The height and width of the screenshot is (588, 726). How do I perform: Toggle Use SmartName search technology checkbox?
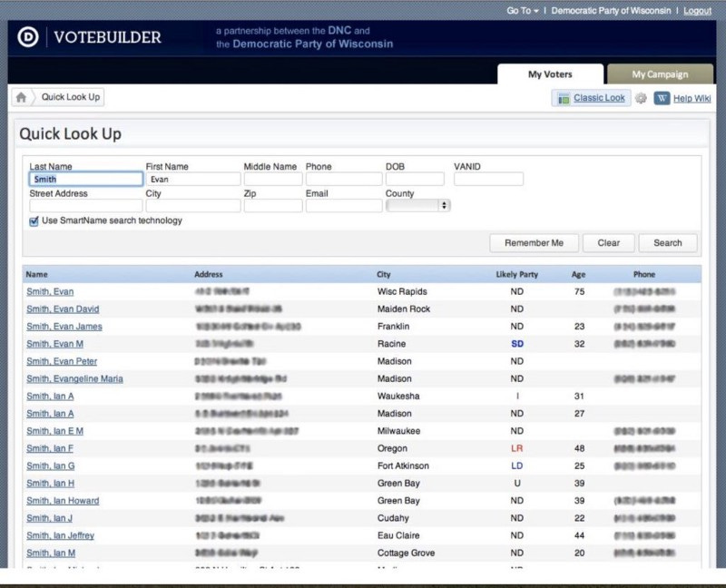click(x=34, y=221)
